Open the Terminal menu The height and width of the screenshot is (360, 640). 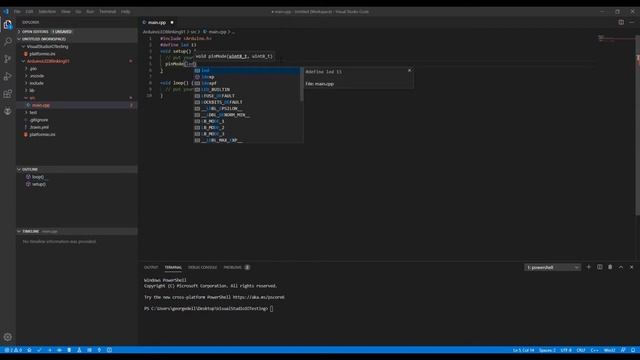(108, 11)
